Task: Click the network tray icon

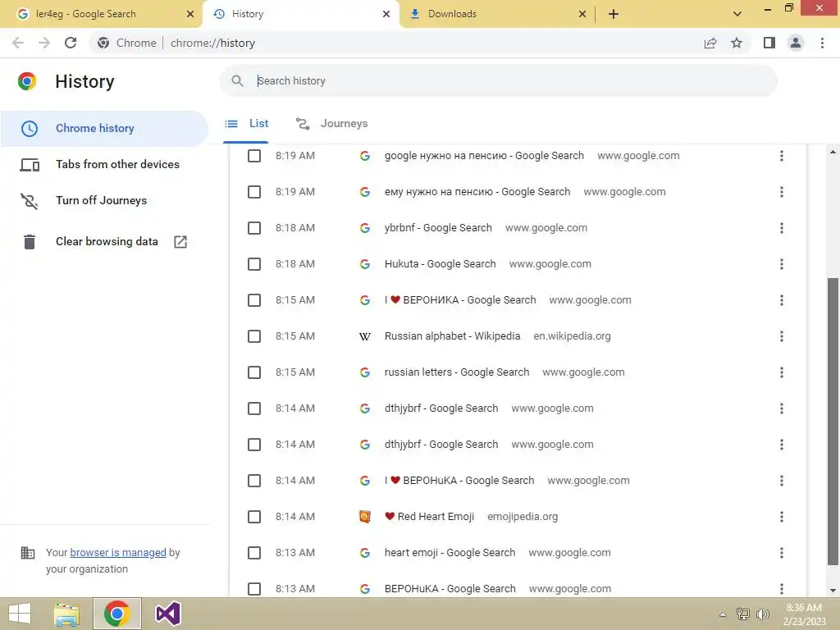Action: (x=743, y=614)
